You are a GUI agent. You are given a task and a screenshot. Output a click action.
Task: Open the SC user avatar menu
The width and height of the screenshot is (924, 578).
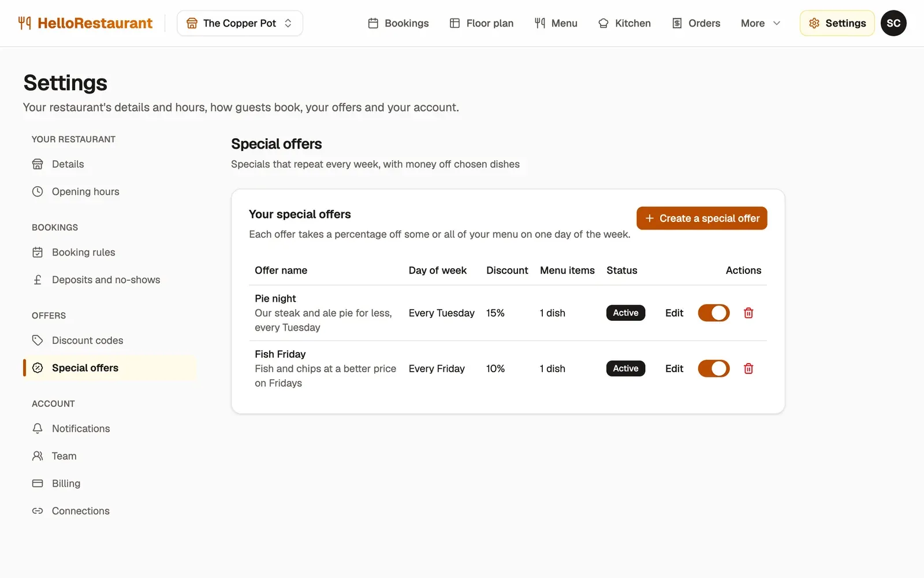point(893,23)
